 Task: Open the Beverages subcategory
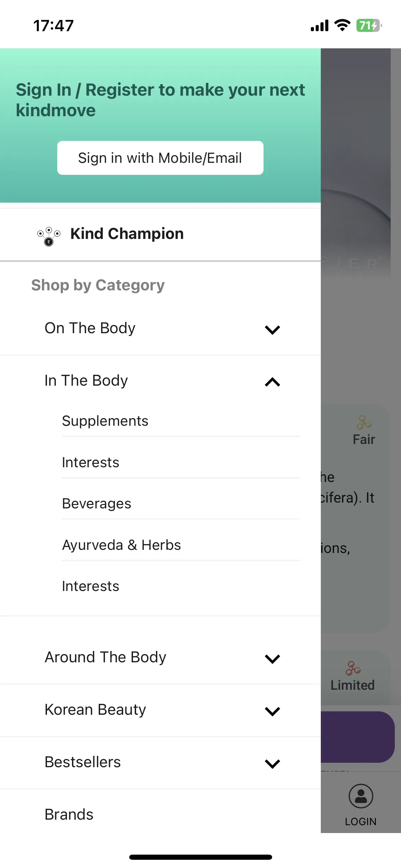[181, 504]
